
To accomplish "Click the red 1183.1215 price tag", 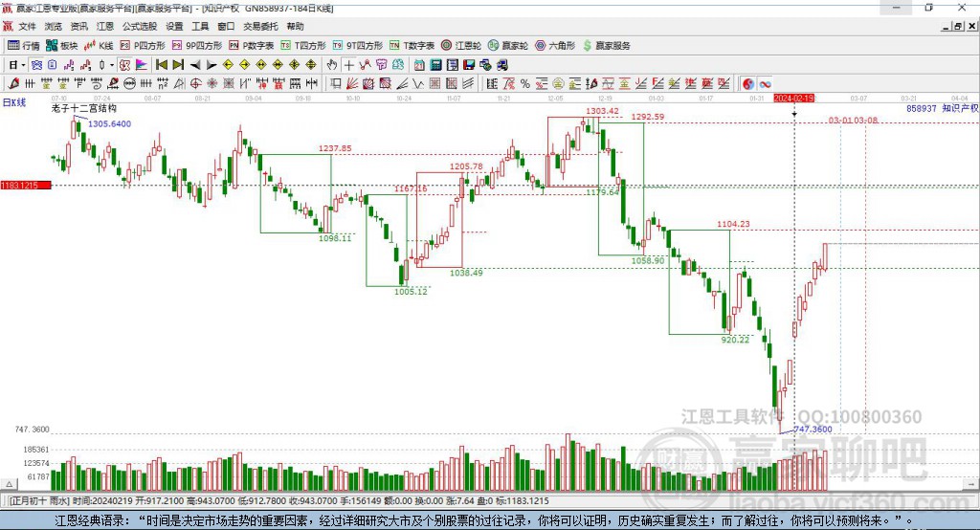I will [x=26, y=186].
